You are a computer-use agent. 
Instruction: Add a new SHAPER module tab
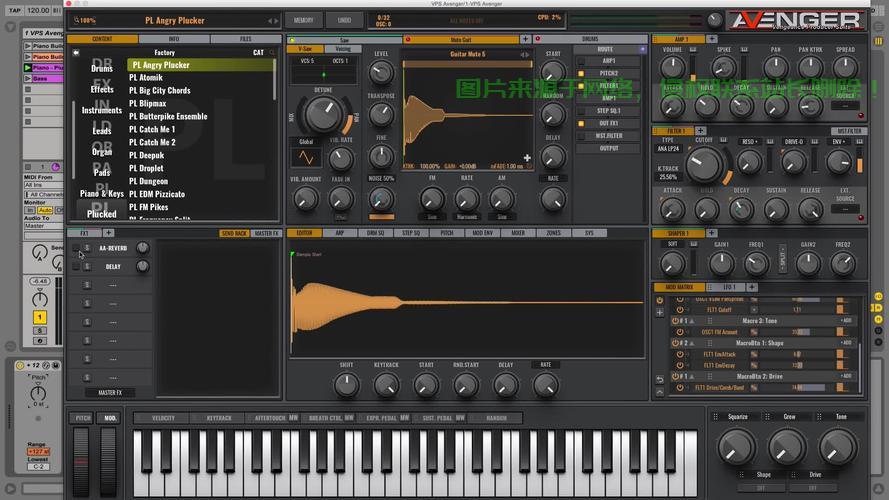pos(712,233)
